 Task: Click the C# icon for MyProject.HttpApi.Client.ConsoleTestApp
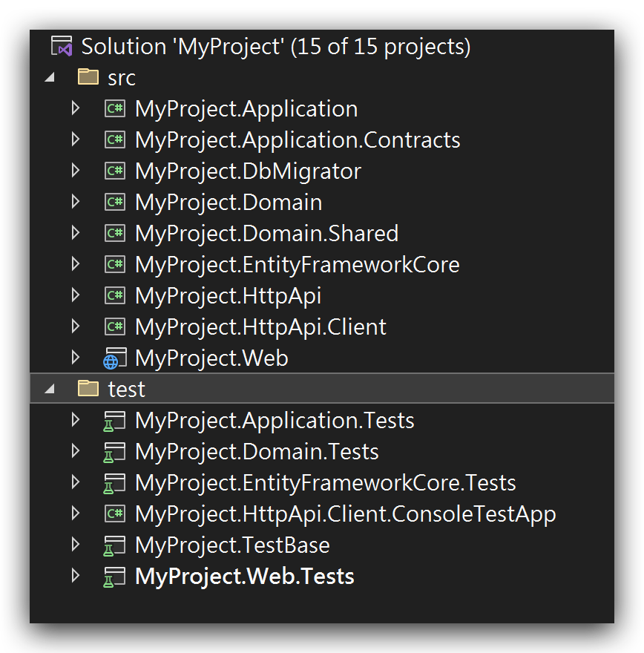point(114,513)
